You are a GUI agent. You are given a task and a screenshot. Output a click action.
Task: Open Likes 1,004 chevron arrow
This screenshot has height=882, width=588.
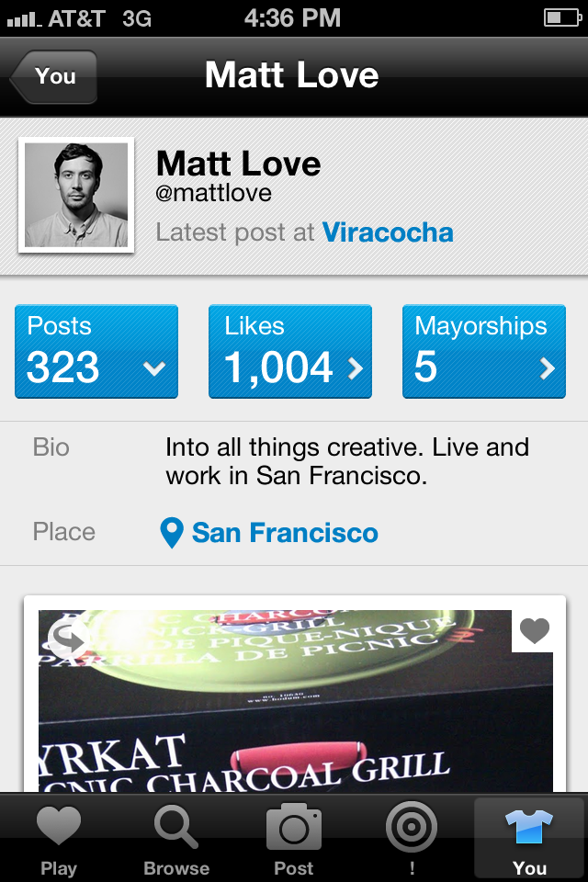tap(354, 368)
